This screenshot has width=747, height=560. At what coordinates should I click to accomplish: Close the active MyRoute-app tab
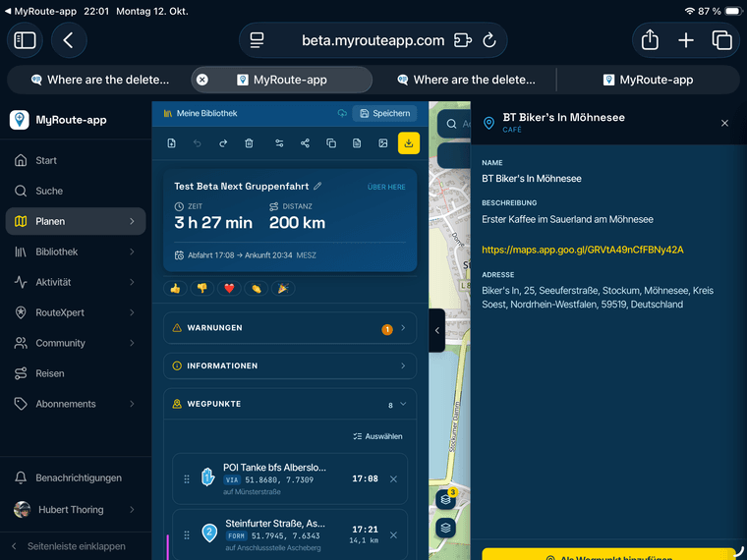[x=202, y=80]
